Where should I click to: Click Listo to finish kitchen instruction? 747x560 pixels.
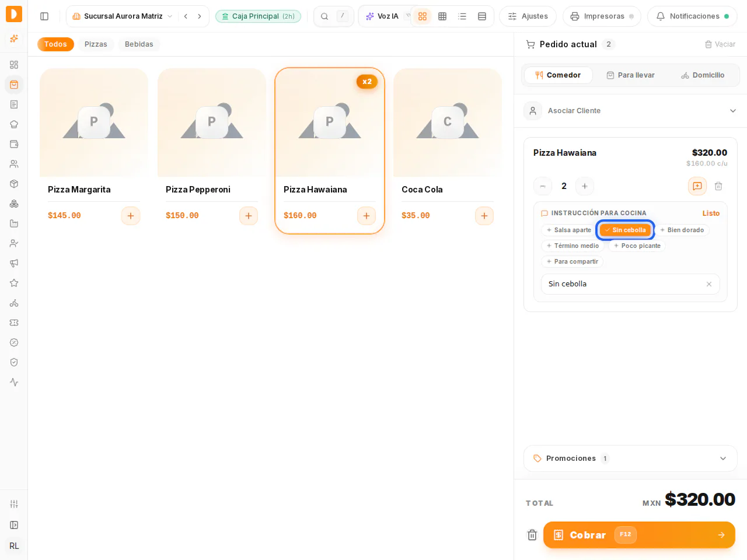pyautogui.click(x=711, y=213)
